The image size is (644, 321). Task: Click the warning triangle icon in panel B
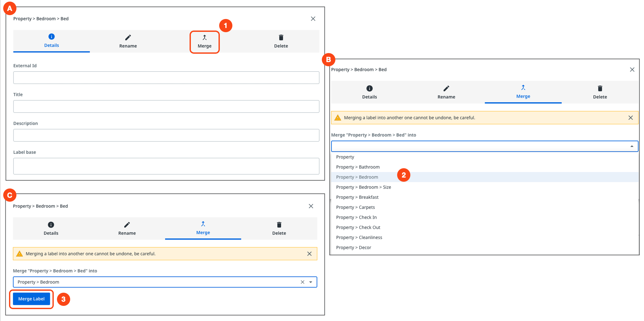pyautogui.click(x=338, y=118)
